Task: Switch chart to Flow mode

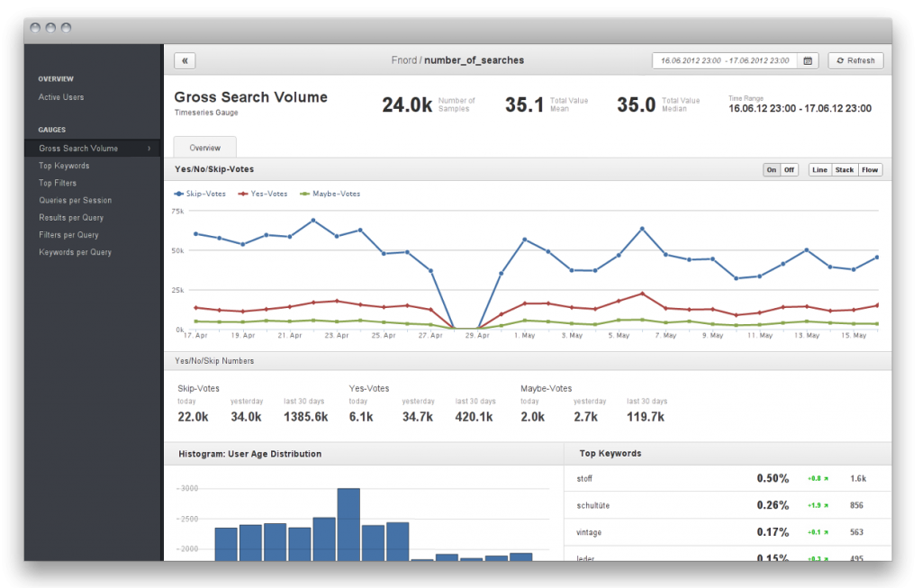Action: 870,170
